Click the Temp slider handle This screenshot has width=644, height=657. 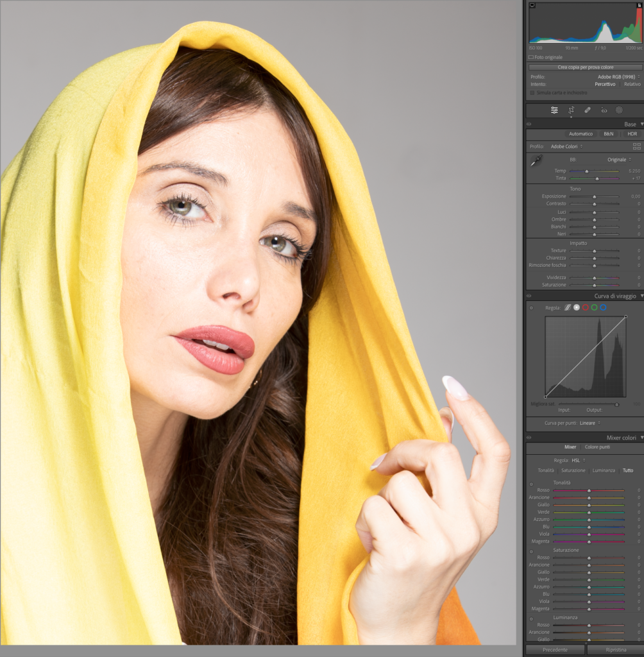tap(587, 171)
